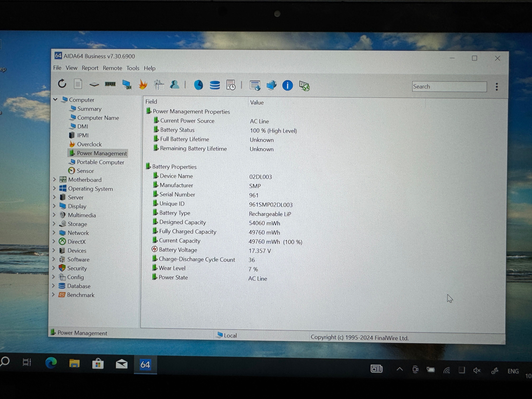Click the Task View taskbar icon

(x=27, y=362)
